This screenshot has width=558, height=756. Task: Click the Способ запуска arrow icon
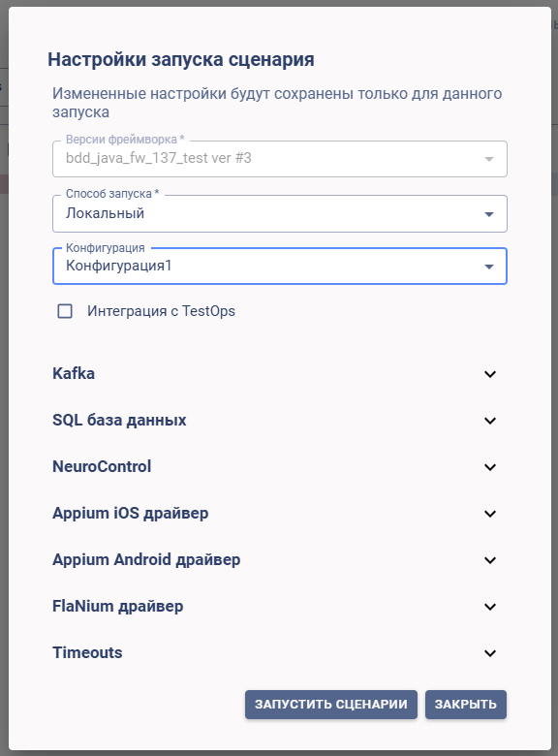click(x=489, y=214)
